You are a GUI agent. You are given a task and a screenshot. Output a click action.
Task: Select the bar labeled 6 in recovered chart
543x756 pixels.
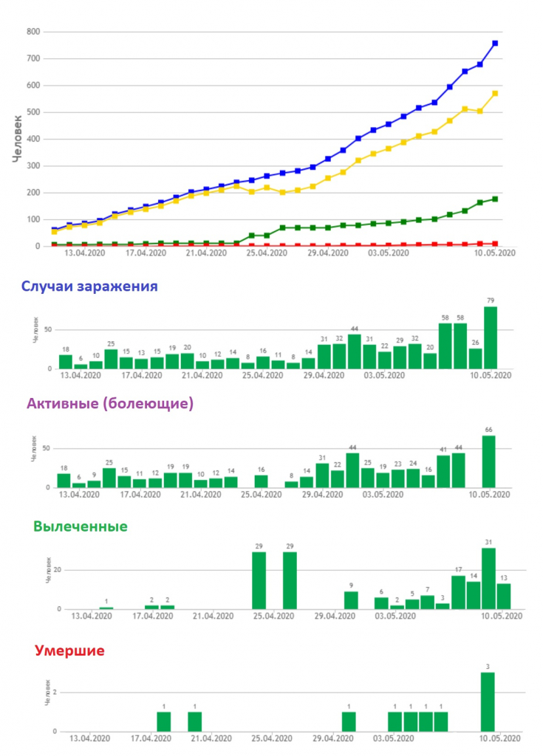pyautogui.click(x=381, y=603)
